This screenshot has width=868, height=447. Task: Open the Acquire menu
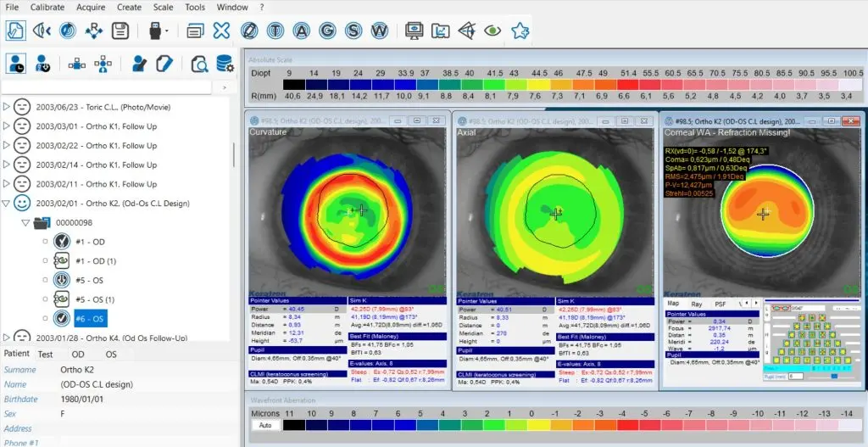pos(91,7)
